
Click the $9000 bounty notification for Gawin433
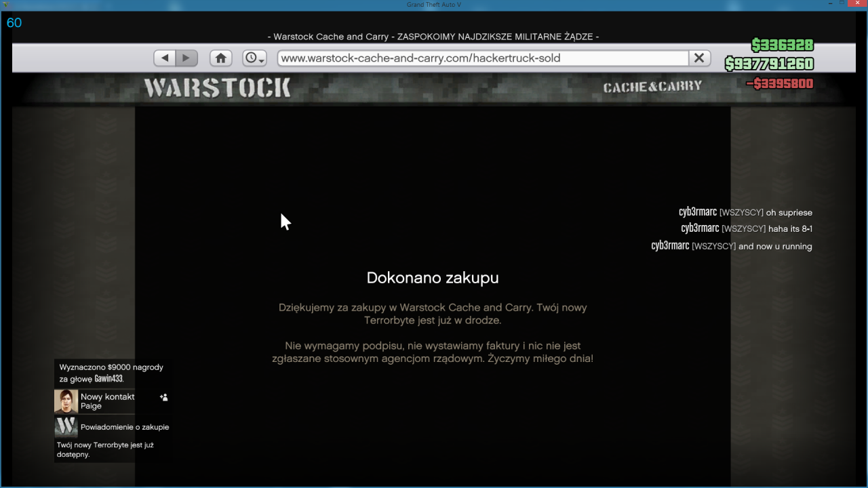(111, 373)
